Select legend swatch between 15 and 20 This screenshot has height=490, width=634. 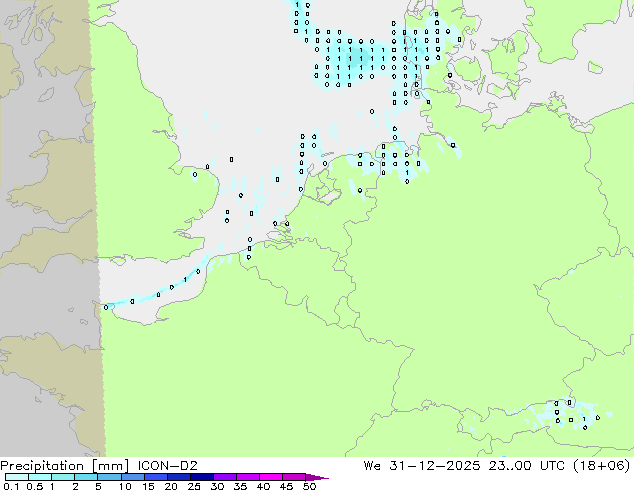[156, 477]
